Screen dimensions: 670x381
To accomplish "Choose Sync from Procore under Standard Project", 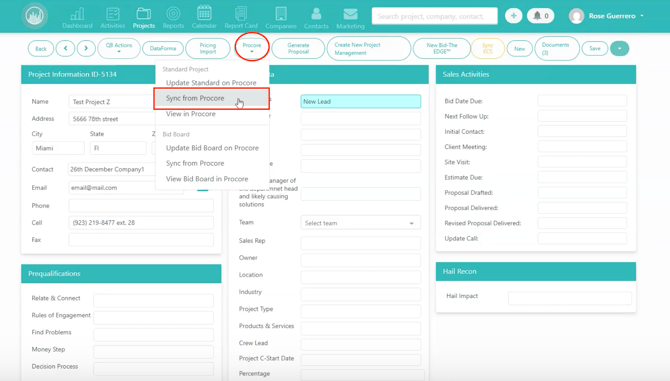I will point(211,98).
